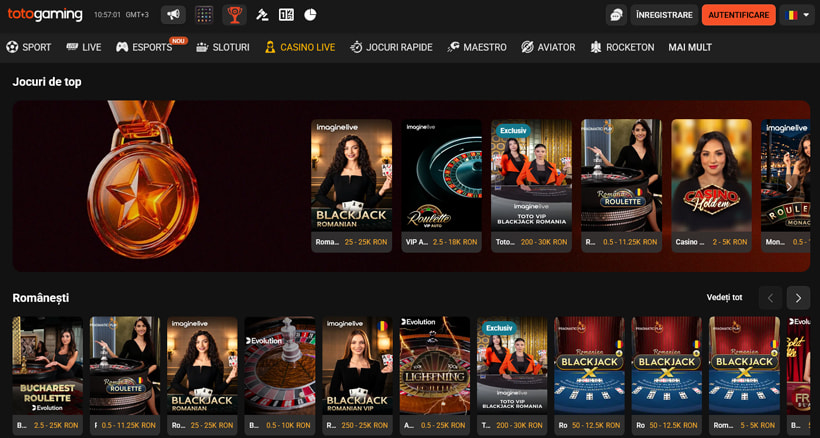Open the live chat support icon
This screenshot has height=438, width=820.
tap(616, 15)
